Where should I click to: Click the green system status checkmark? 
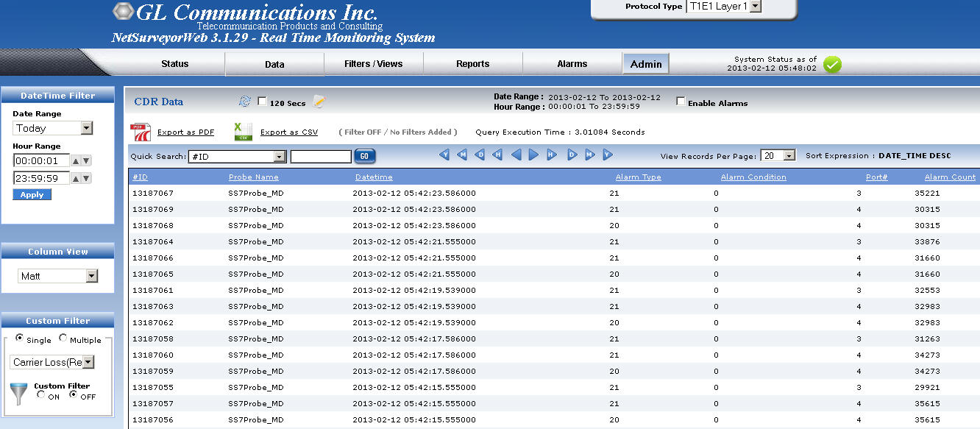point(832,65)
